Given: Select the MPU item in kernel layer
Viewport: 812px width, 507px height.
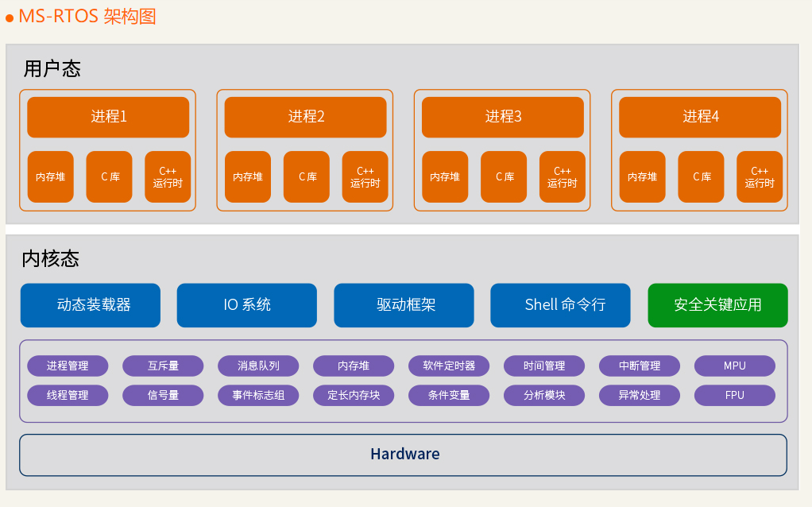Looking at the screenshot, I should 734,366.
